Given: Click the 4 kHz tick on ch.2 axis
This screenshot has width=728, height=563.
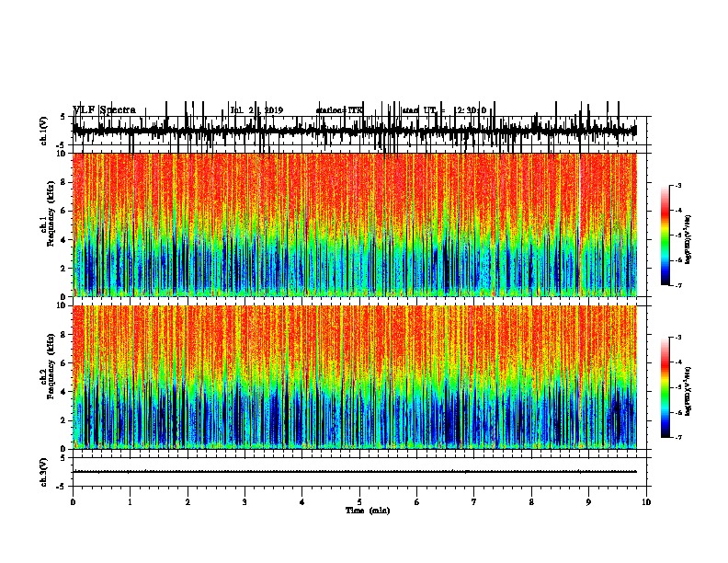Looking at the screenshot, I should click(64, 392).
